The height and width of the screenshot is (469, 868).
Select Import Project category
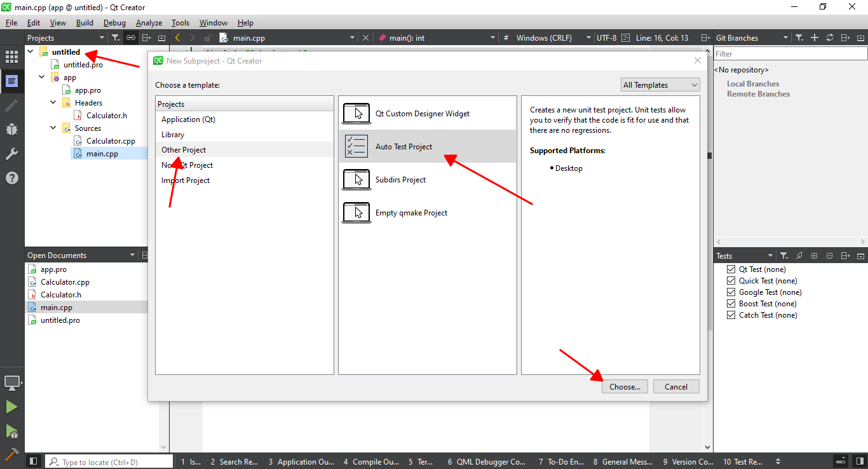point(245,180)
